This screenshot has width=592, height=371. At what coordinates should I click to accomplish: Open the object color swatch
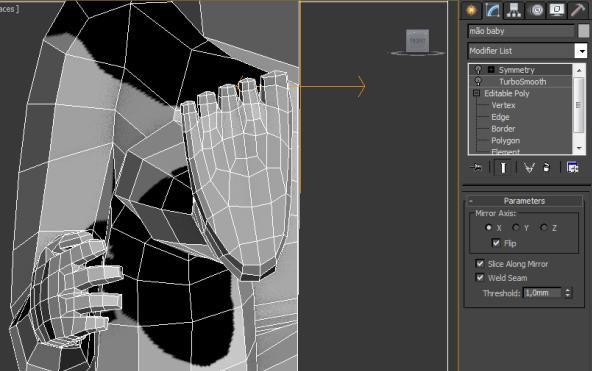tap(583, 31)
